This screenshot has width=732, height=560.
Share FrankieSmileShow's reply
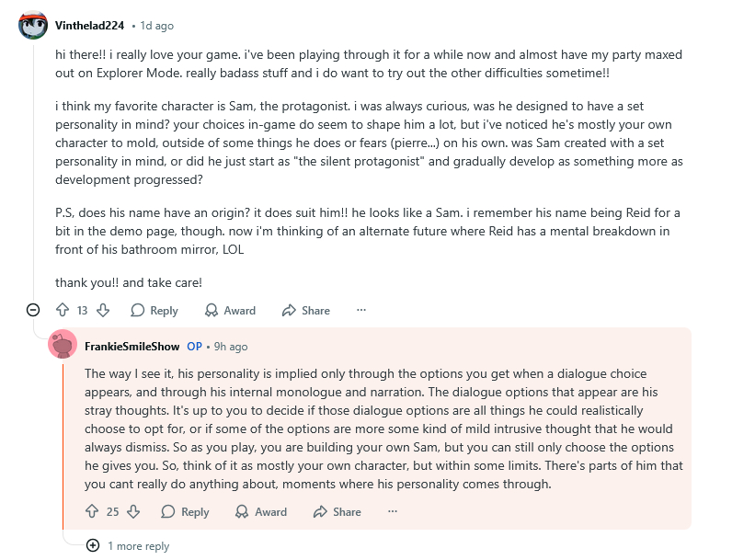(x=337, y=512)
